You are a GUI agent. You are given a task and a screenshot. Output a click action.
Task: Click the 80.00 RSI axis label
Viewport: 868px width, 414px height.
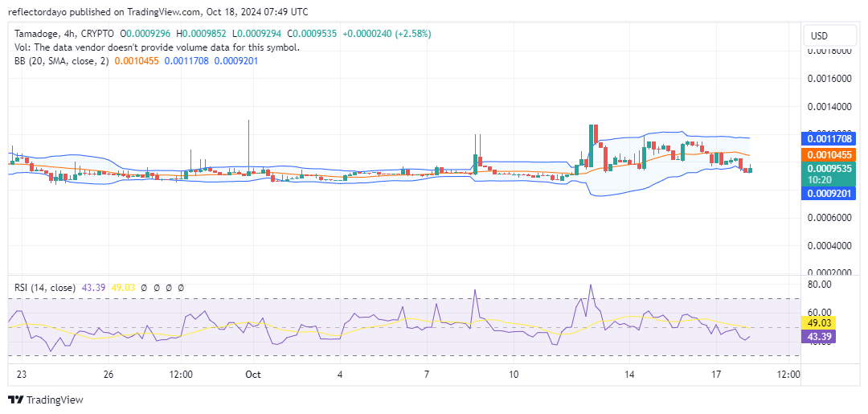click(820, 285)
